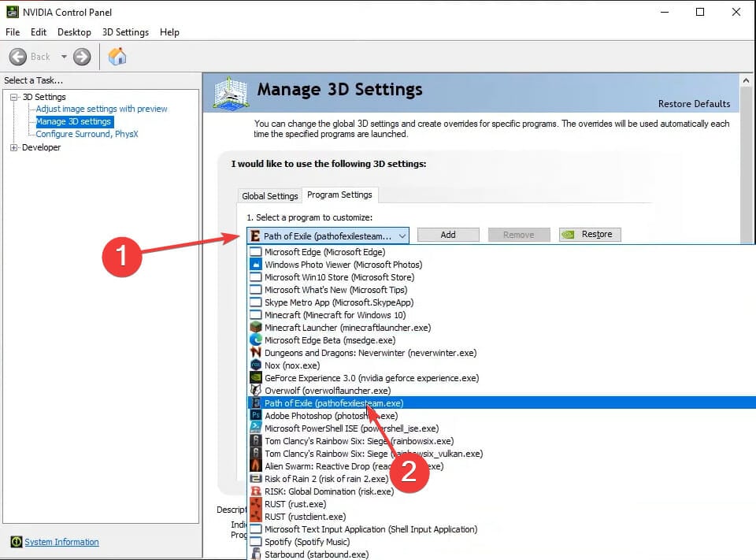Choose Microsoft What's New entry
Viewport: 756px width, 560px height.
click(x=502, y=289)
